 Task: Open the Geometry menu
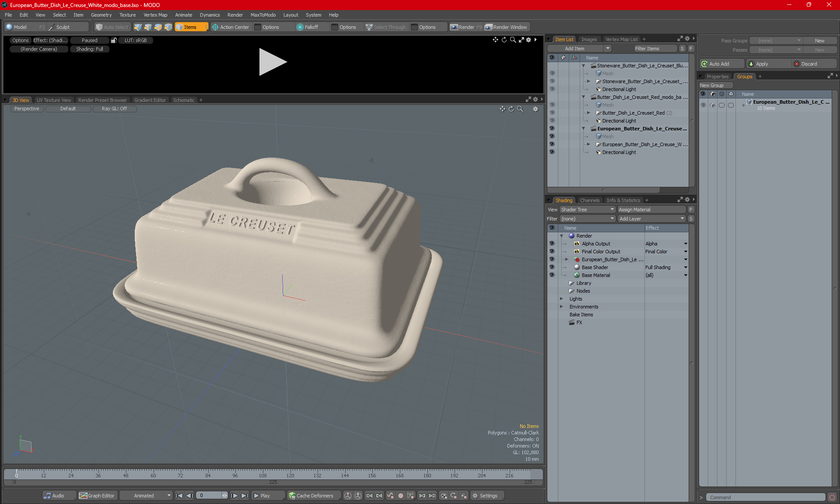click(101, 15)
